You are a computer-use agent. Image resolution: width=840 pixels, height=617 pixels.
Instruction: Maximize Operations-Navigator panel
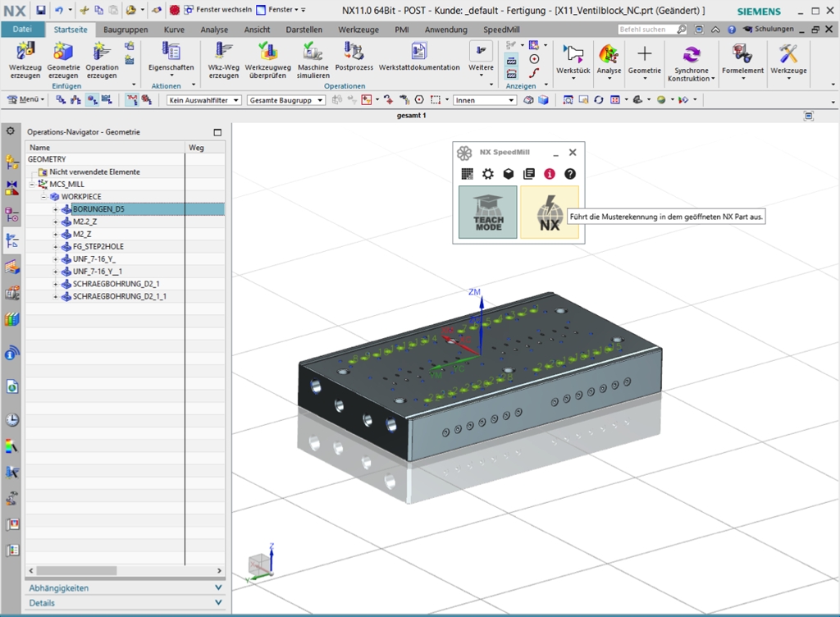[217, 132]
